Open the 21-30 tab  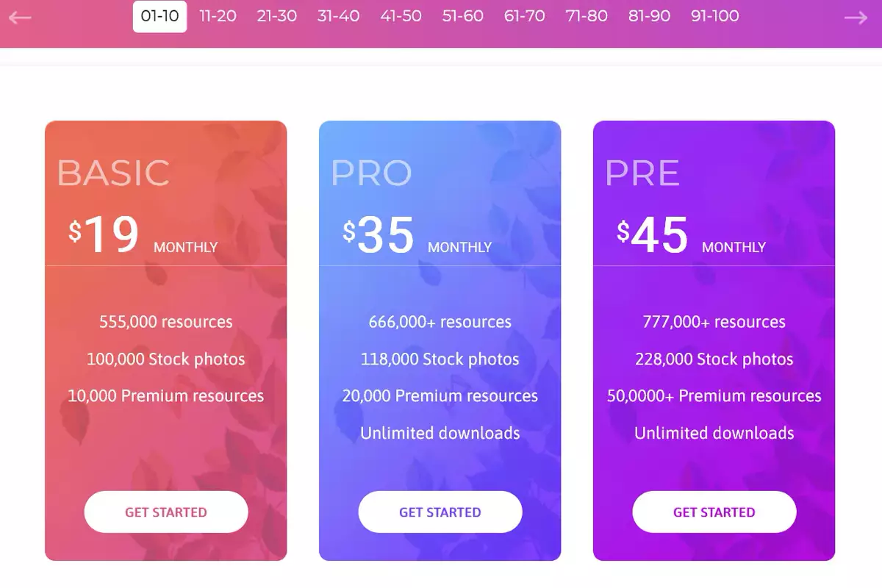point(277,16)
